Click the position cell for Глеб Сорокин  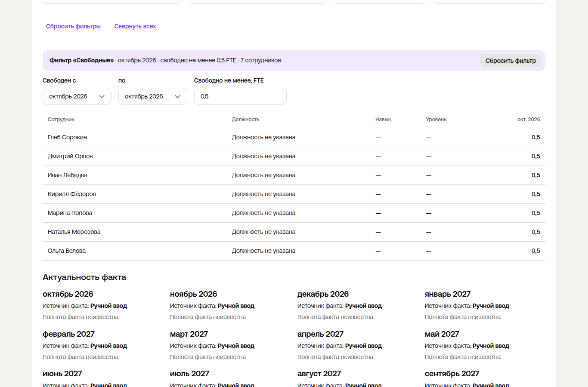[x=264, y=138]
